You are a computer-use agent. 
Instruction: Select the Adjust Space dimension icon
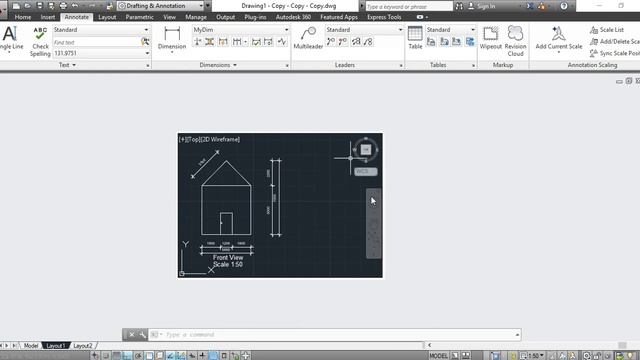click(209, 42)
